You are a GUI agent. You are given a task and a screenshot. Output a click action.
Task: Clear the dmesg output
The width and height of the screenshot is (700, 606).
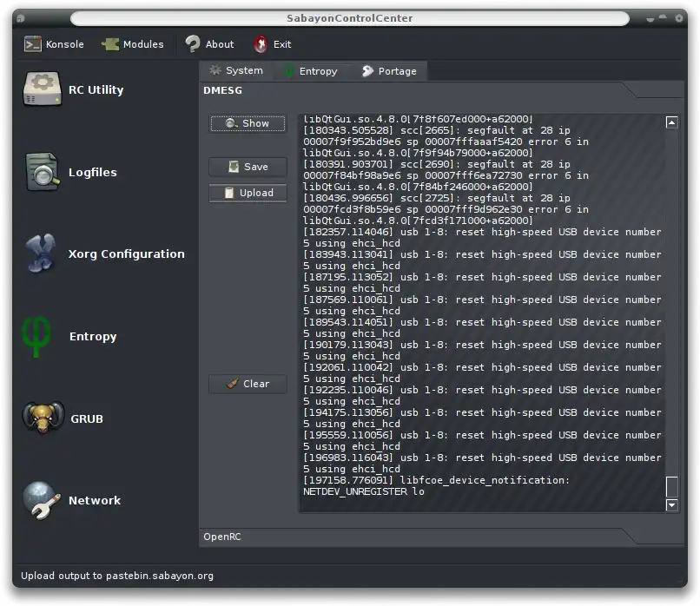click(x=248, y=384)
